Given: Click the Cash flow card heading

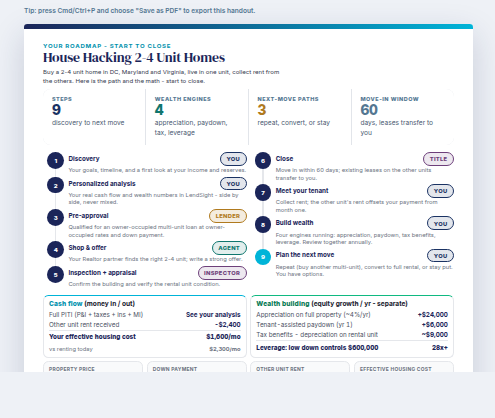Looking at the screenshot, I should point(92,304).
